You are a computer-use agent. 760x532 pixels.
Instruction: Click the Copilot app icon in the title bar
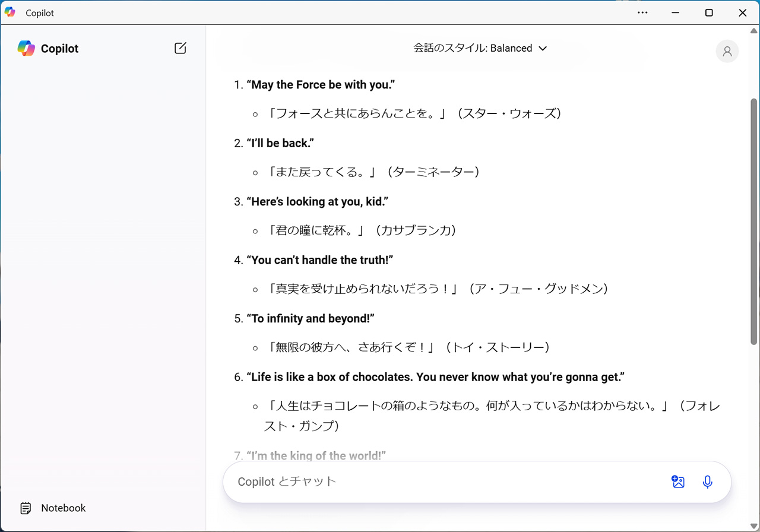pyautogui.click(x=10, y=12)
